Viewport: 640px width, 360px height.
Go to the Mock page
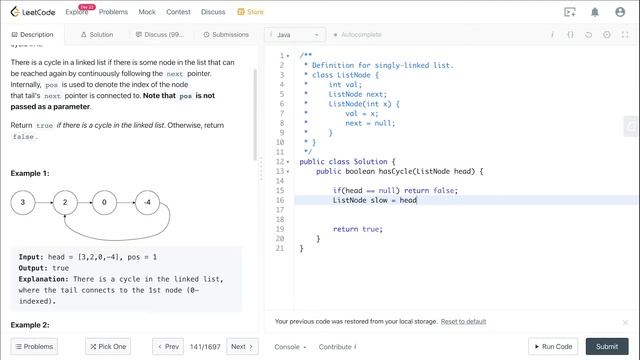click(147, 12)
